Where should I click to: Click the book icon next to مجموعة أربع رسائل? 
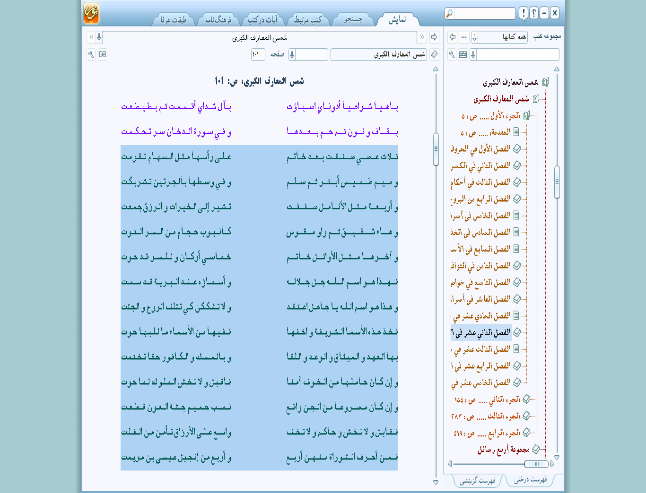536,450
